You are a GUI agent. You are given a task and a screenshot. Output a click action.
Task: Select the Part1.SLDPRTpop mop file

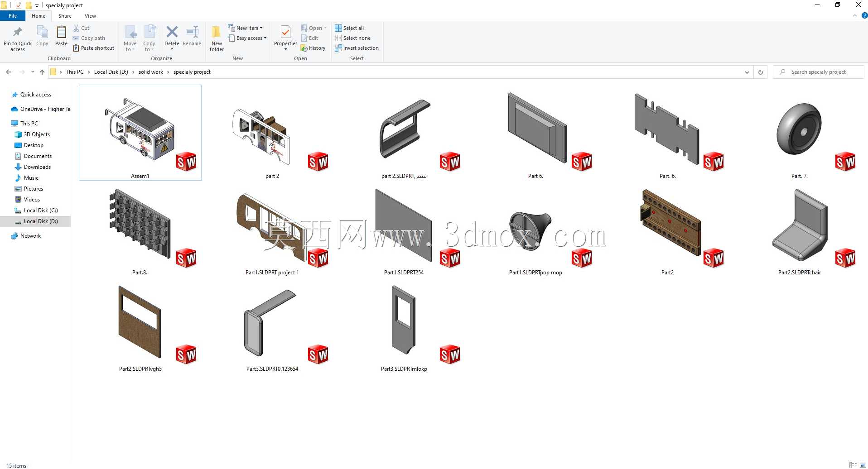point(535,229)
